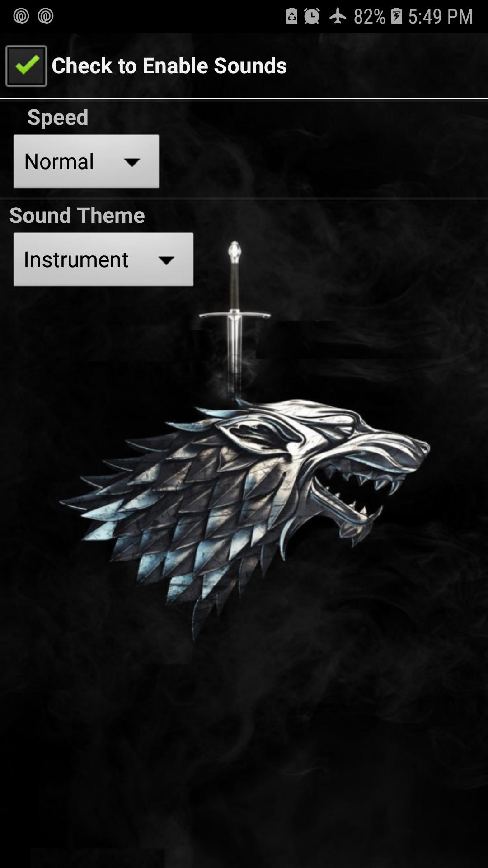Open the Sound Theme dropdown showing Instrument
Screen dimensions: 488x868
[x=103, y=259]
